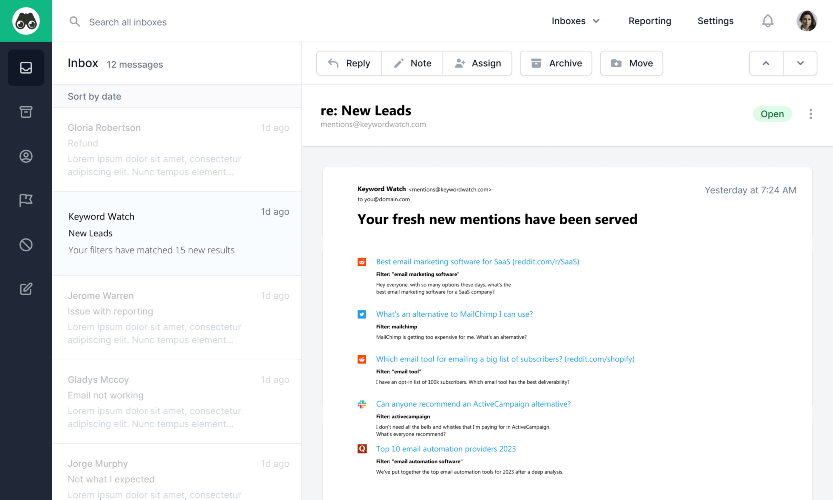Add a Note to the conversation
This screenshot has width=833, height=500.
[412, 63]
